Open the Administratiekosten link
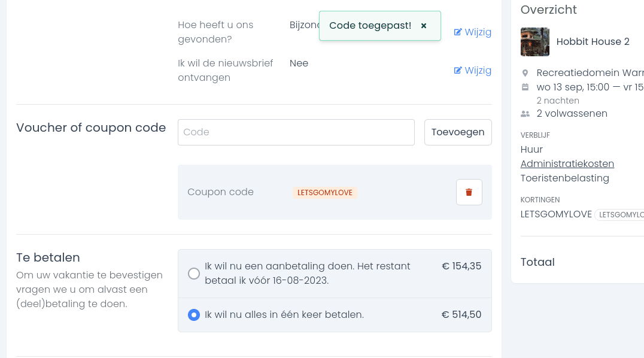The image size is (644, 358). click(567, 163)
